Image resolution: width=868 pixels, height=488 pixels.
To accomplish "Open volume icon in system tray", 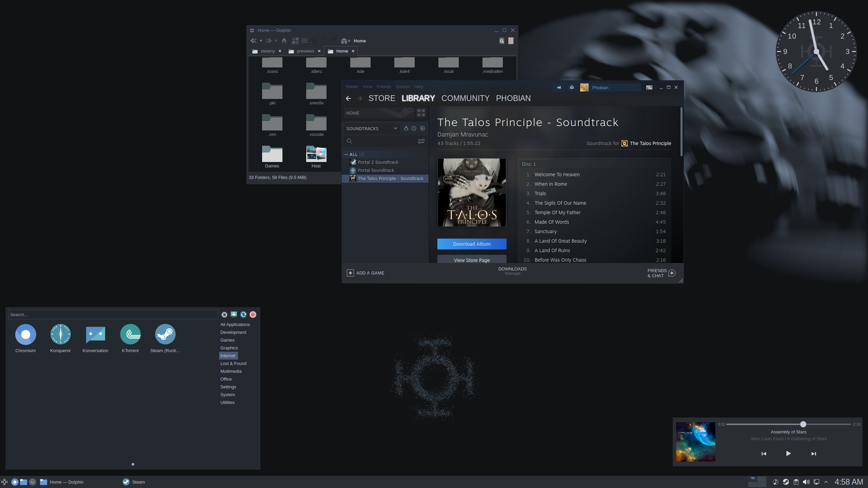I will tap(806, 482).
